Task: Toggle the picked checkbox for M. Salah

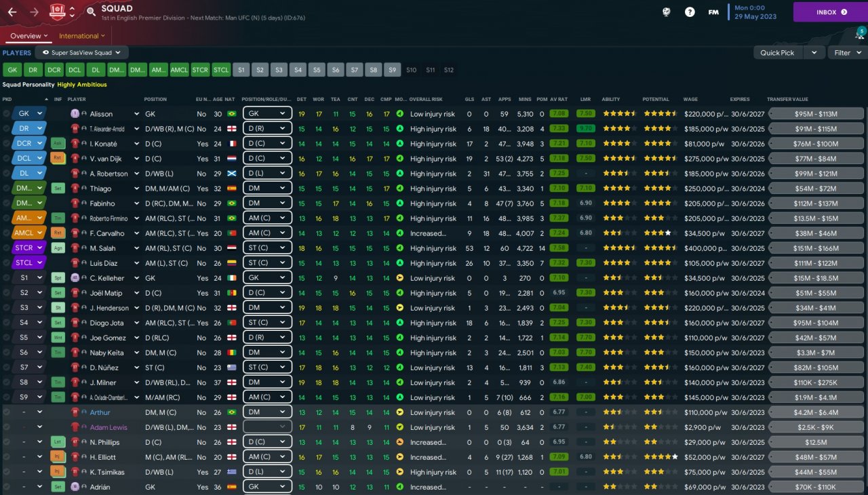Action: tap(7, 248)
